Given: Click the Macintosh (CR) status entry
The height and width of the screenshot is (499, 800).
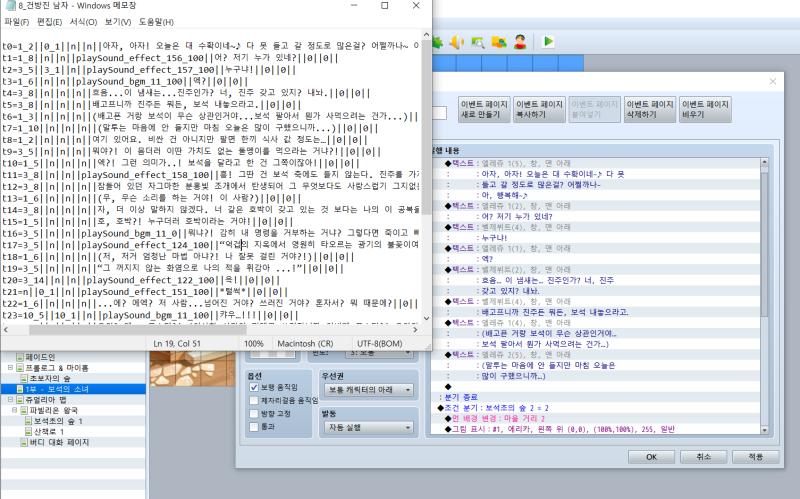Looking at the screenshot, I should [305, 343].
